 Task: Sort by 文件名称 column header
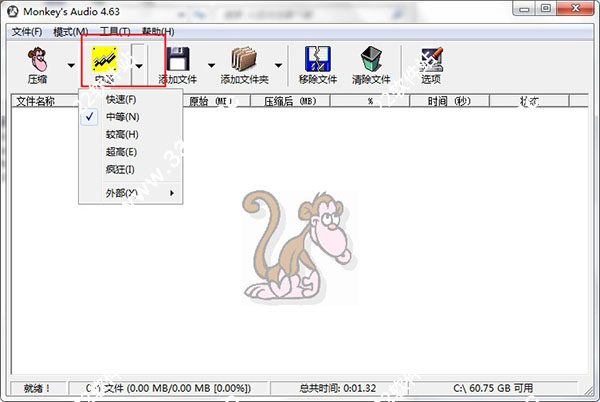(45, 101)
